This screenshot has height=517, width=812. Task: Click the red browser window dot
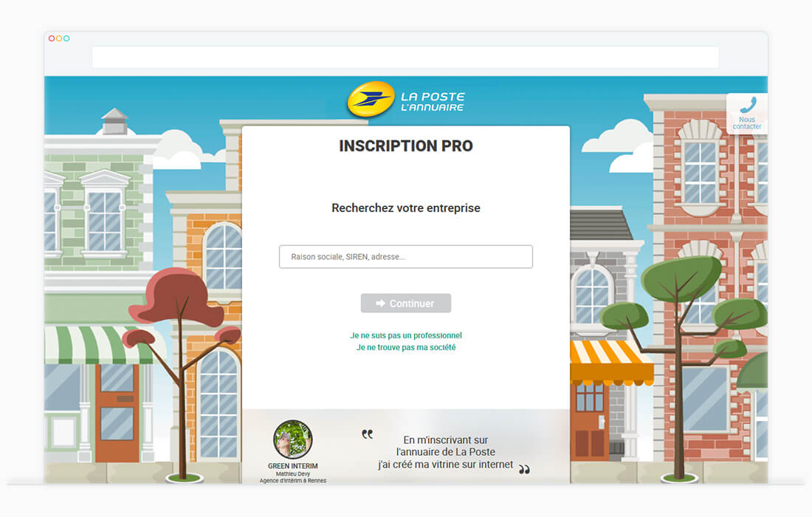52,38
